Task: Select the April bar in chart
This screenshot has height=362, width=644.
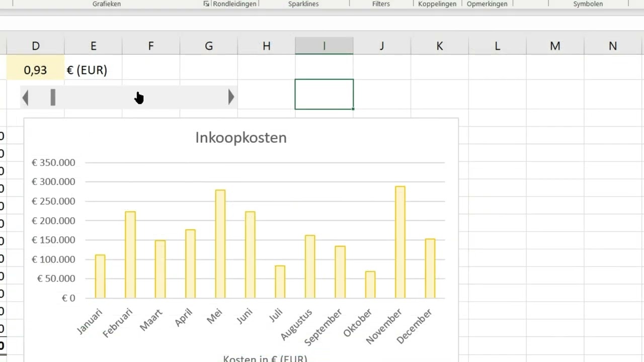Action: [190, 264]
